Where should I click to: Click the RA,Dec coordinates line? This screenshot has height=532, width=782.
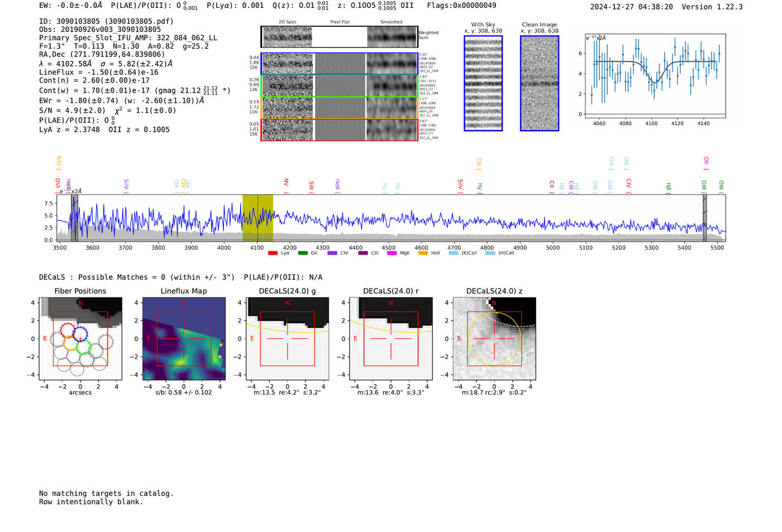[102, 54]
